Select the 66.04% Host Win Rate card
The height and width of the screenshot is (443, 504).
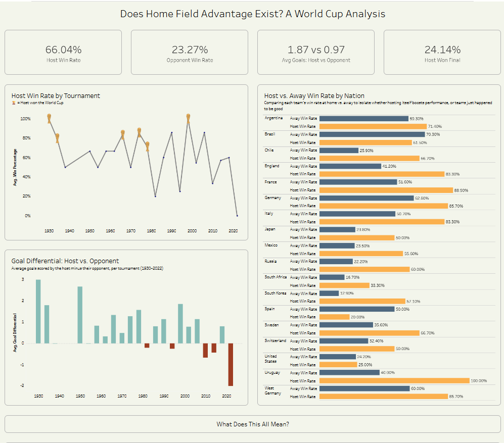coord(63,53)
